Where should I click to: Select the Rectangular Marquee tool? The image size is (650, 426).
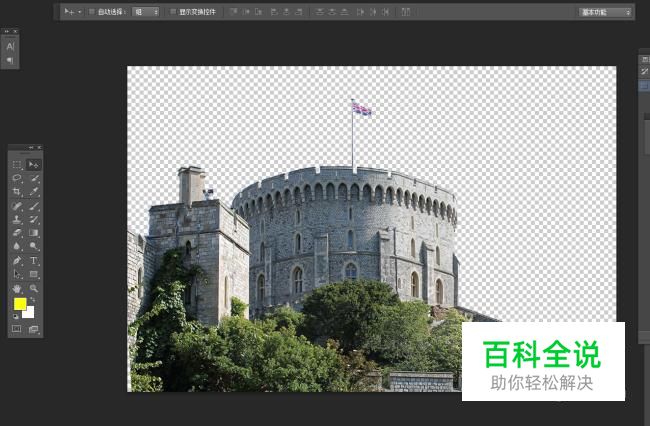click(x=17, y=165)
